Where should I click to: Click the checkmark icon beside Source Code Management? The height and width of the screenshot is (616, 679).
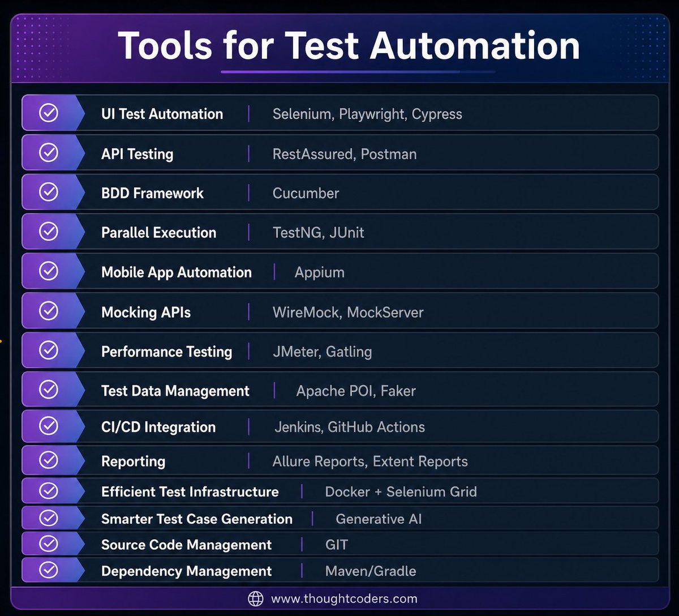pos(49,544)
